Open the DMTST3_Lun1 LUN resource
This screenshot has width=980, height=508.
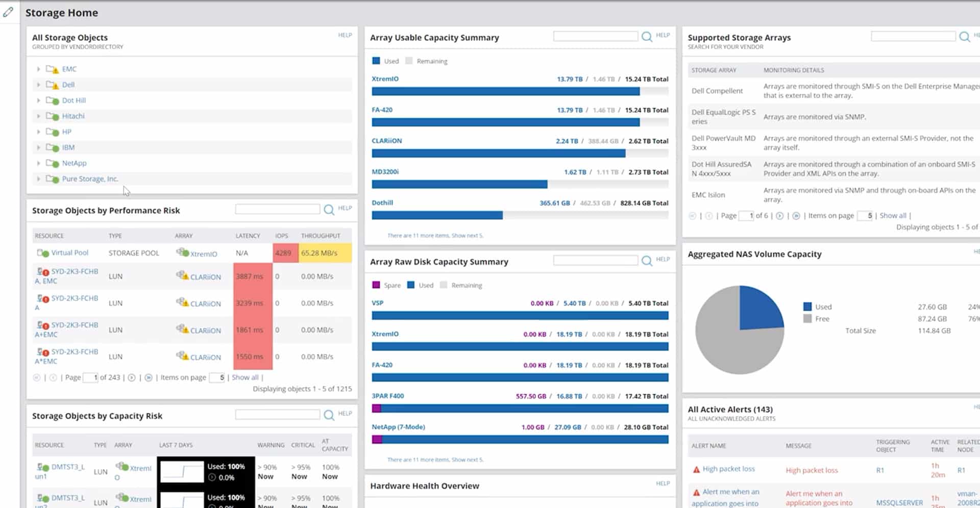tap(60, 472)
